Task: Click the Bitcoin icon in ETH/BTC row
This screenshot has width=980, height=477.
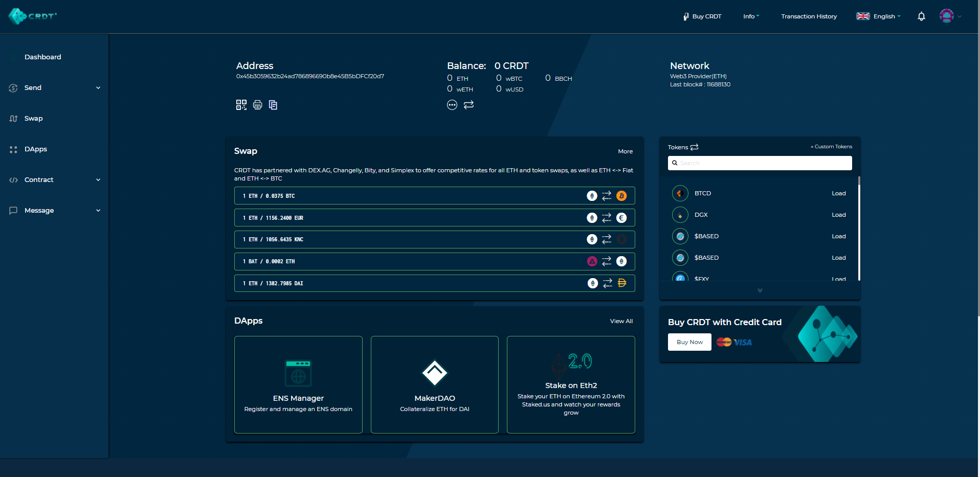Action: [621, 196]
